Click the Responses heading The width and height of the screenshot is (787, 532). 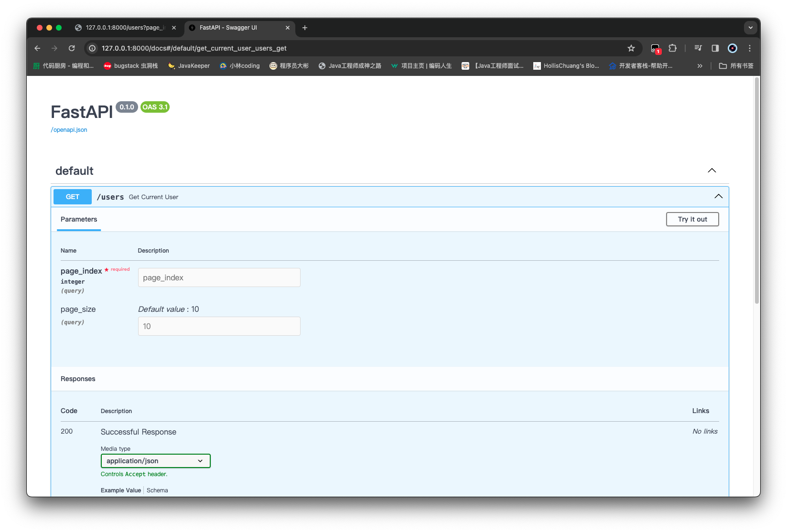click(x=78, y=379)
